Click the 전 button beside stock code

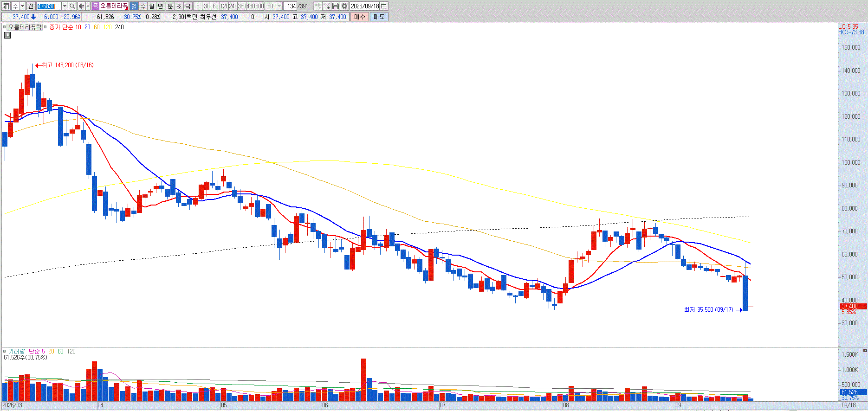coord(31,6)
